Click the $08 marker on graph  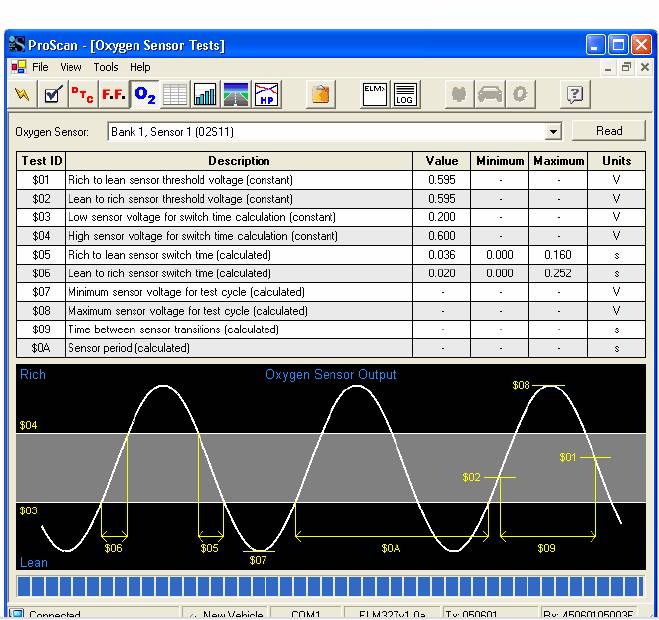coord(521,385)
